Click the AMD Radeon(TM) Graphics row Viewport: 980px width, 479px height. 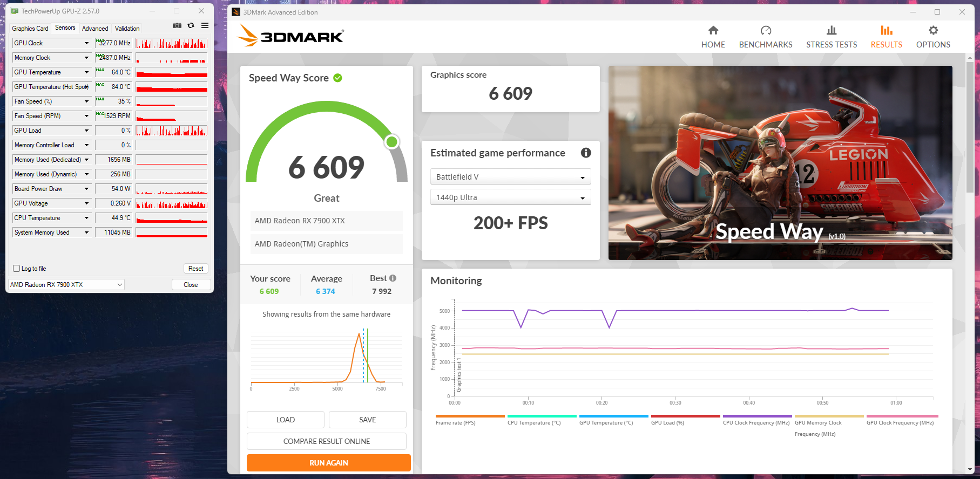[x=327, y=244]
